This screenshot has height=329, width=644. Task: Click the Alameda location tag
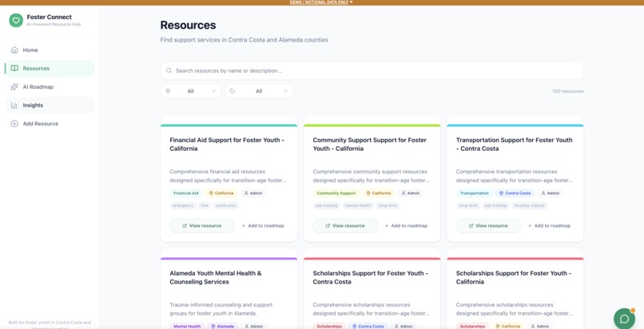pyautogui.click(x=223, y=327)
